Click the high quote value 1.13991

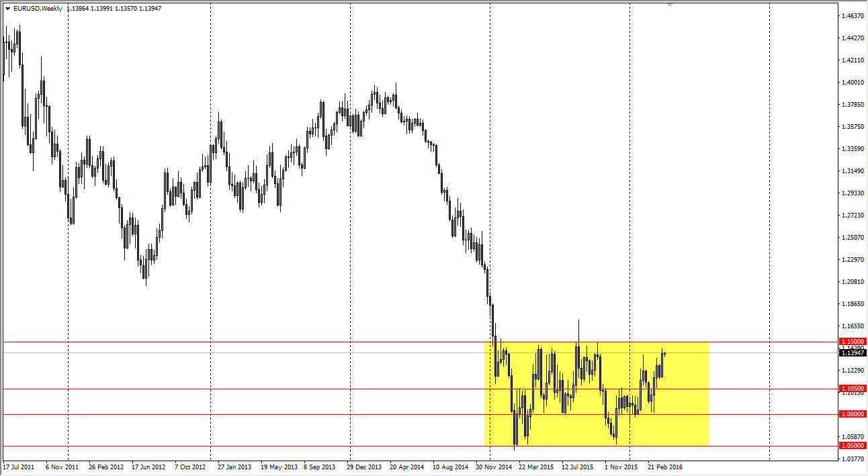pos(101,9)
